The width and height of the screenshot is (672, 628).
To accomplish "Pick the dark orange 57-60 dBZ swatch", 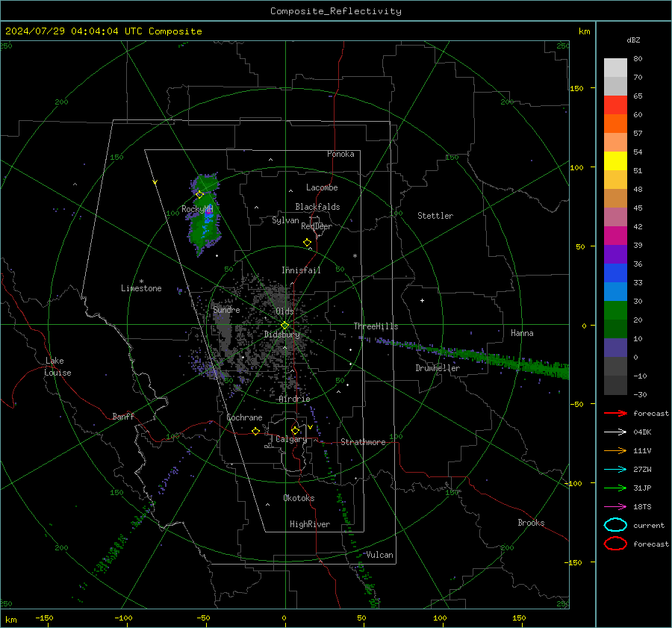I will click(615, 123).
